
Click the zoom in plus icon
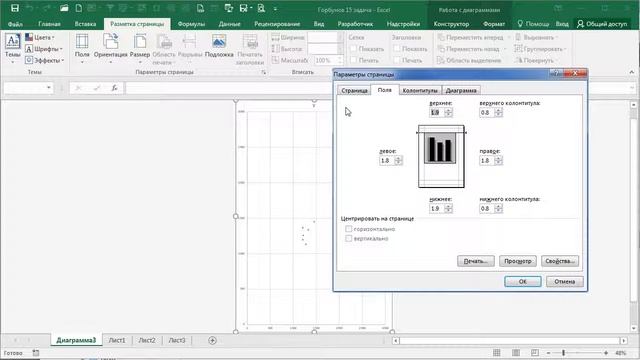tap(606, 353)
